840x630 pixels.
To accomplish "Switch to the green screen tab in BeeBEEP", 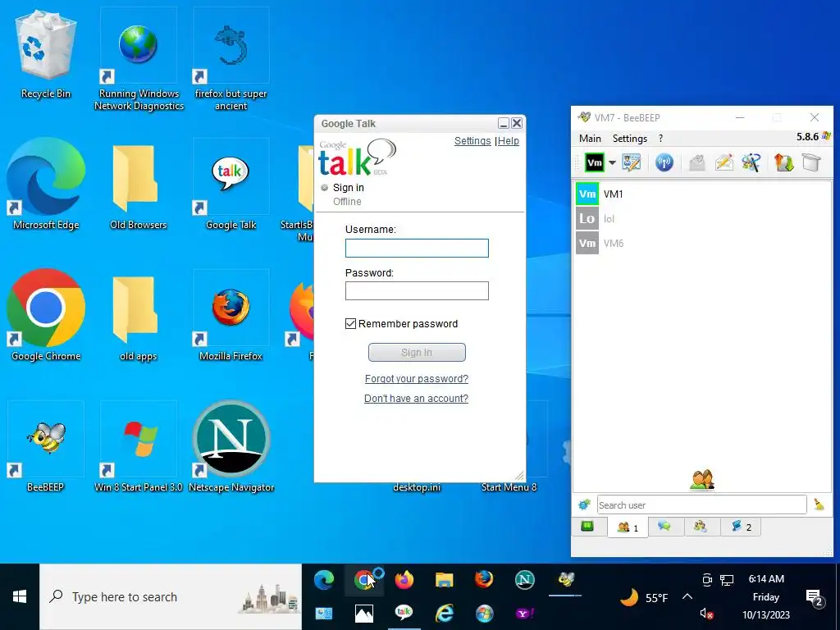I will coord(587,527).
